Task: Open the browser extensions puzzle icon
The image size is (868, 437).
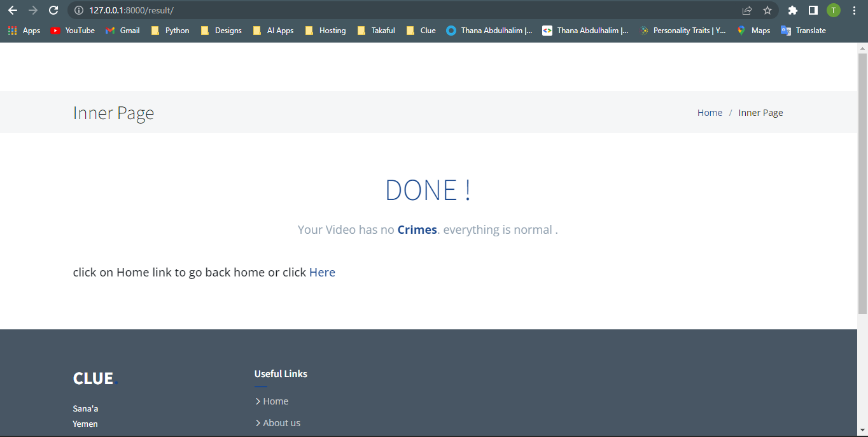Action: point(792,10)
